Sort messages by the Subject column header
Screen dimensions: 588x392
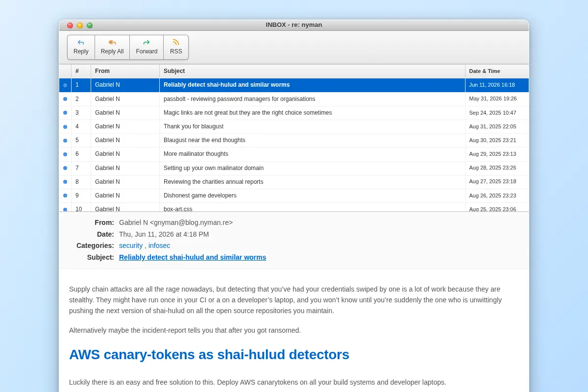312,71
